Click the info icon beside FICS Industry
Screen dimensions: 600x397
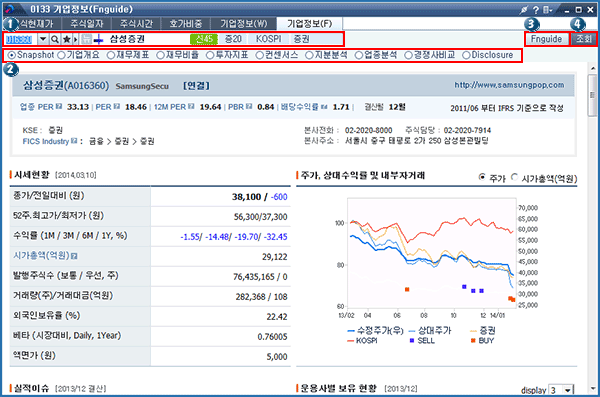tap(74, 141)
